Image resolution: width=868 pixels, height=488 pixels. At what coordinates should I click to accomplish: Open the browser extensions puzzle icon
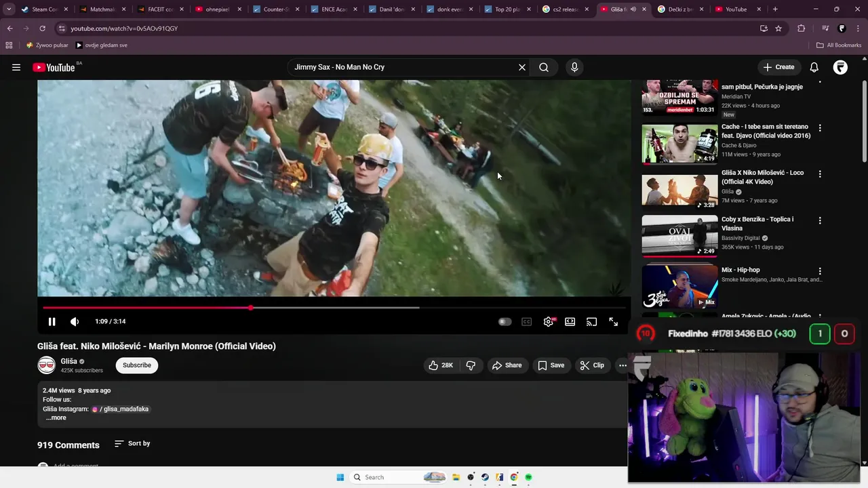[x=802, y=28]
